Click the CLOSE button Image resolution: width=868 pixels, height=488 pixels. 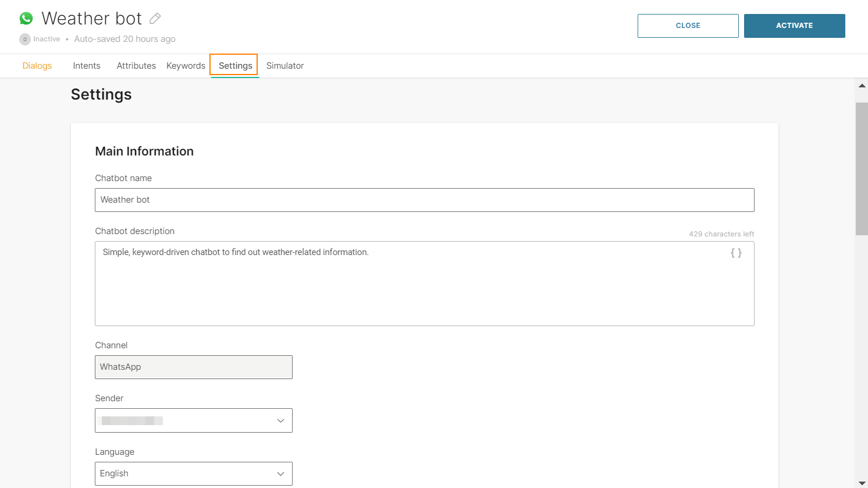click(688, 26)
